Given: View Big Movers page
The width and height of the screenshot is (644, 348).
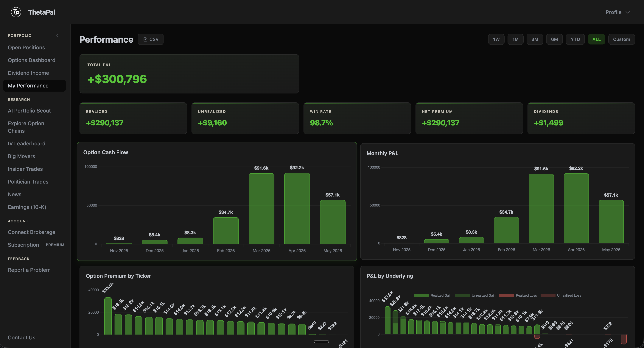Looking at the screenshot, I should (21, 156).
